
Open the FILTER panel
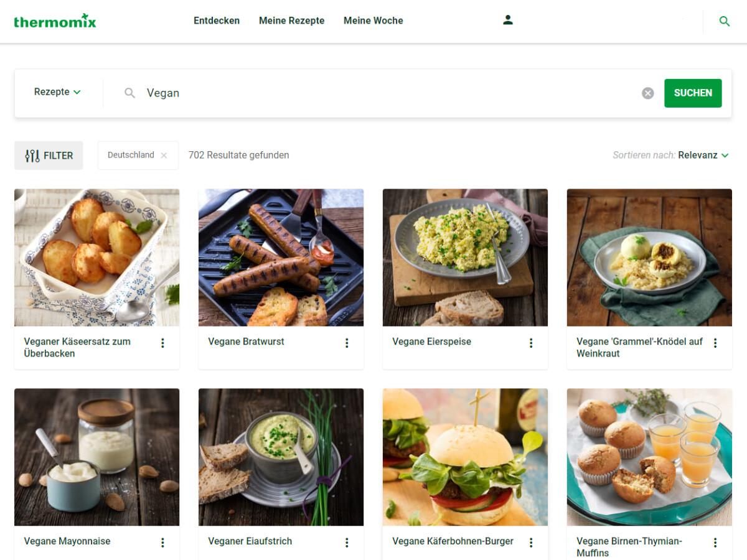click(49, 156)
